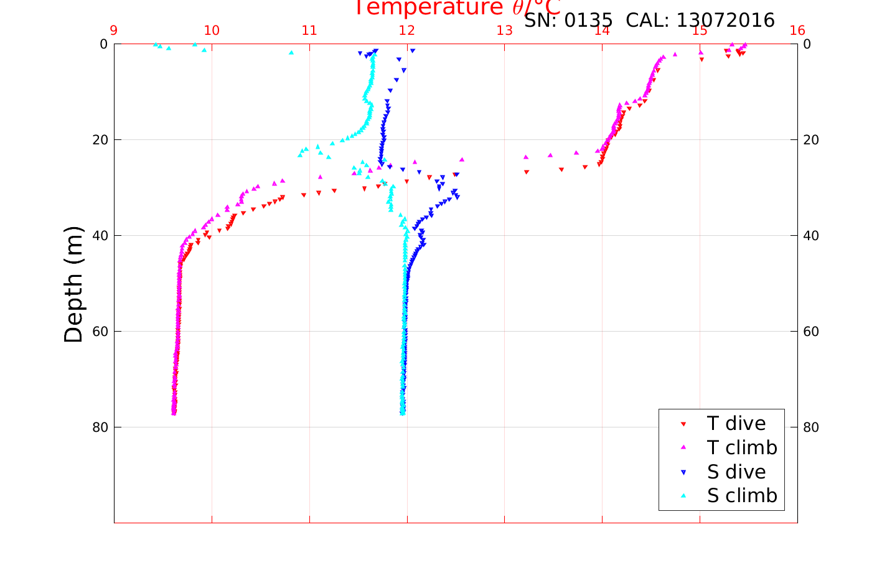The height and width of the screenshot is (588, 882).
Task: Click the right depth tick label 20
Action: coord(811,140)
